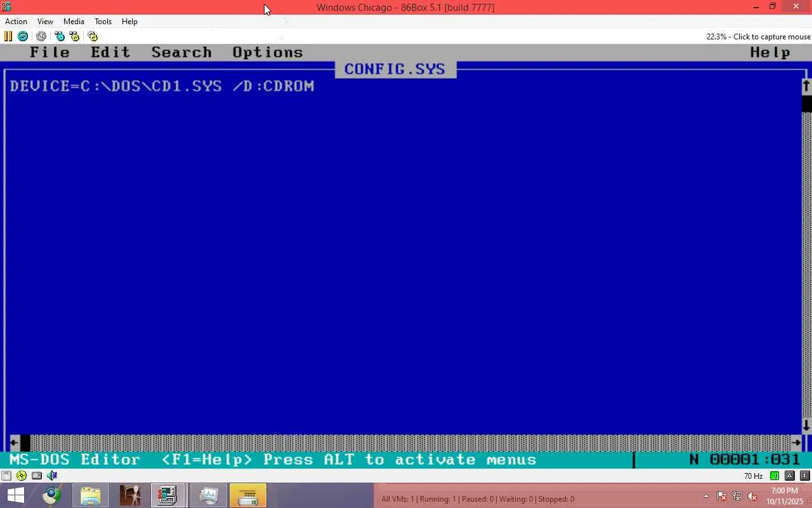
Task: Minimize the 86Box window
Action: [756, 7]
